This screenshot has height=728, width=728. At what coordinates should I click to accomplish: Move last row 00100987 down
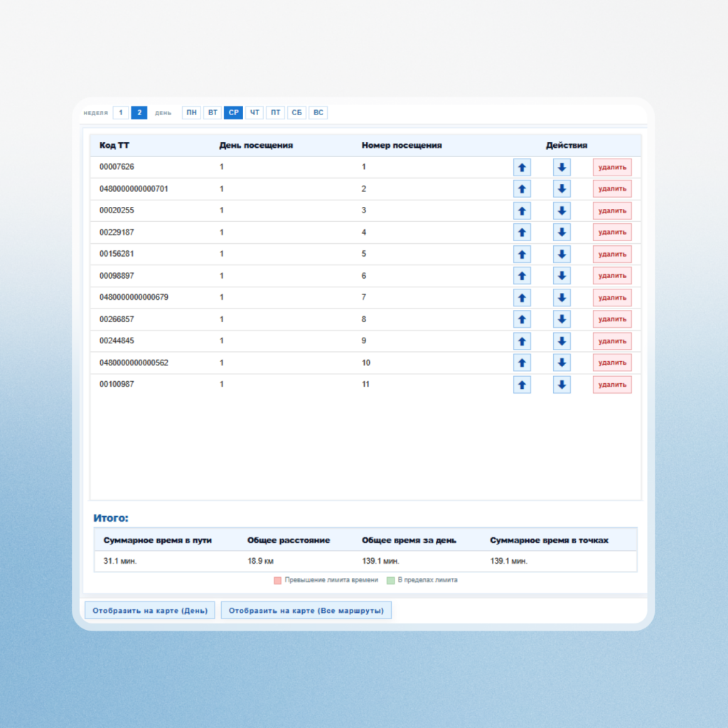point(562,385)
